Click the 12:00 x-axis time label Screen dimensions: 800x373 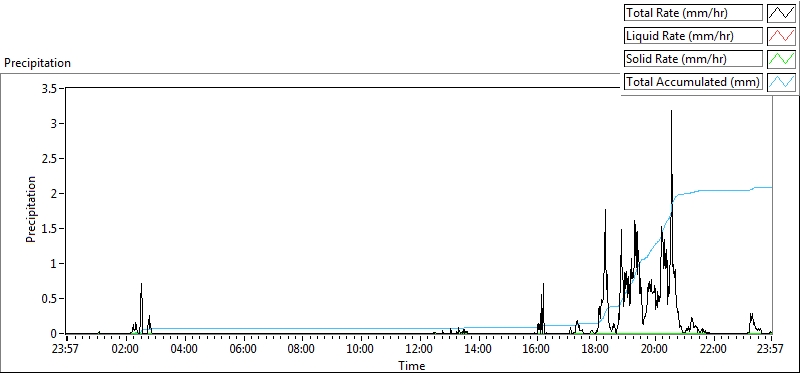[x=419, y=349]
